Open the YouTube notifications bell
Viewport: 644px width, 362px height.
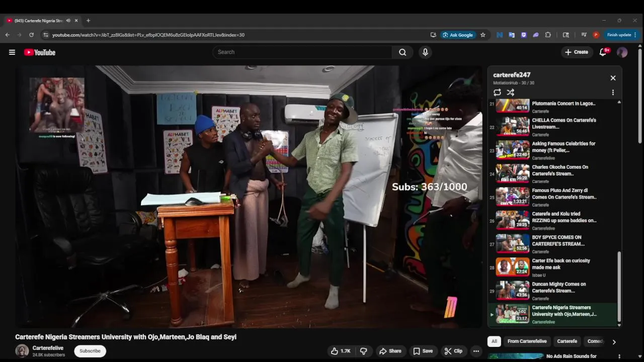tap(603, 52)
